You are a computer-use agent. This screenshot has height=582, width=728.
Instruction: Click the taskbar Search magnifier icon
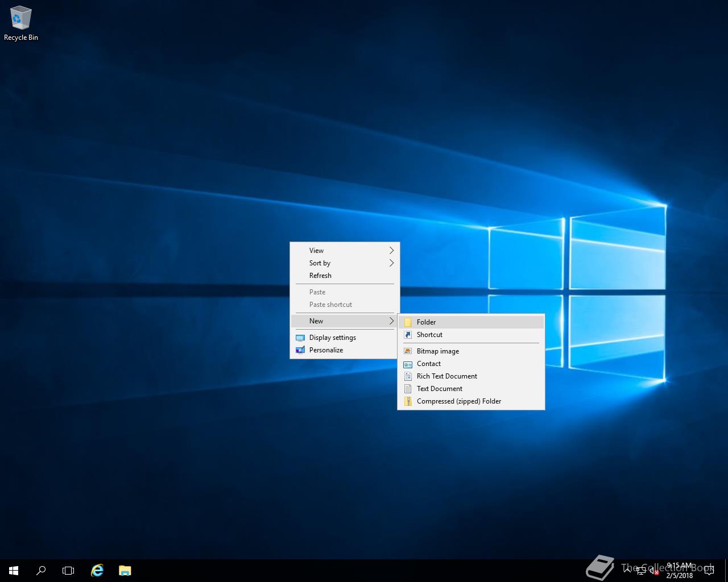41,571
